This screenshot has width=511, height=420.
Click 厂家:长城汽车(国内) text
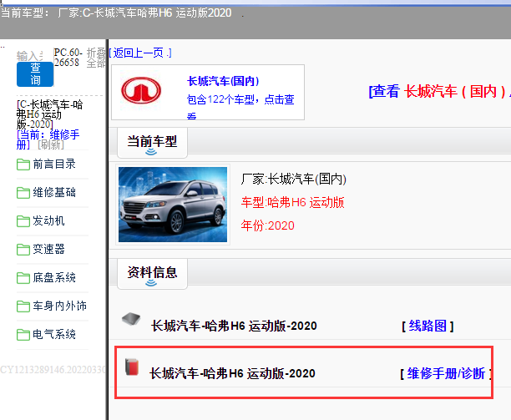(x=294, y=179)
